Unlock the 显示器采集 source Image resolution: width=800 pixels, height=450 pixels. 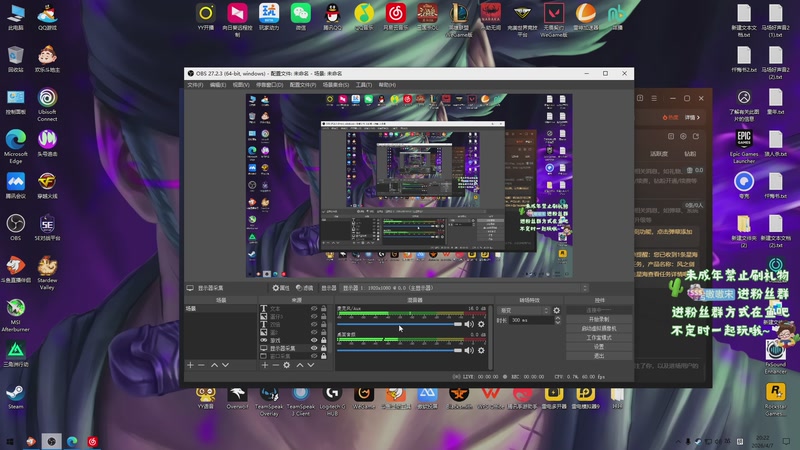pyautogui.click(x=323, y=348)
